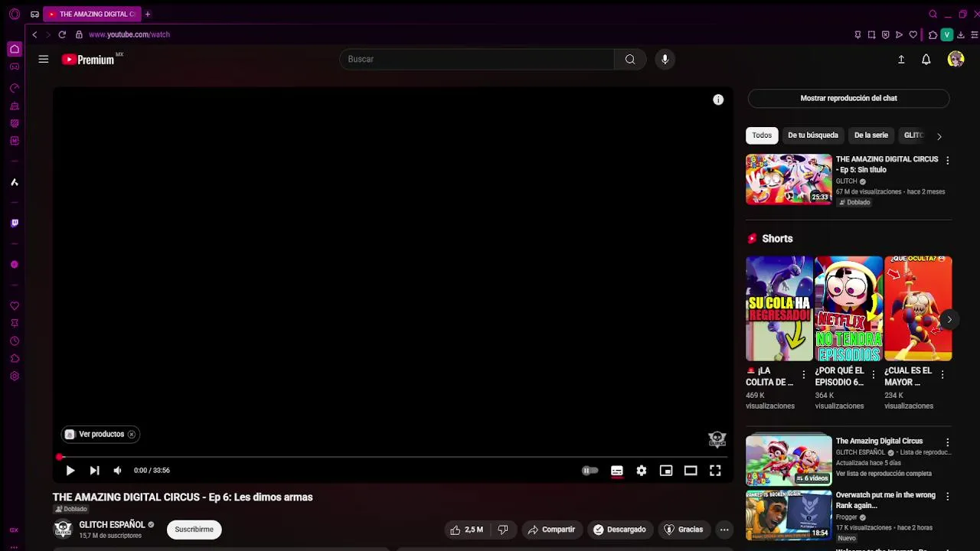The image size is (980, 551).
Task: Switch to theater mode
Action: (x=691, y=471)
